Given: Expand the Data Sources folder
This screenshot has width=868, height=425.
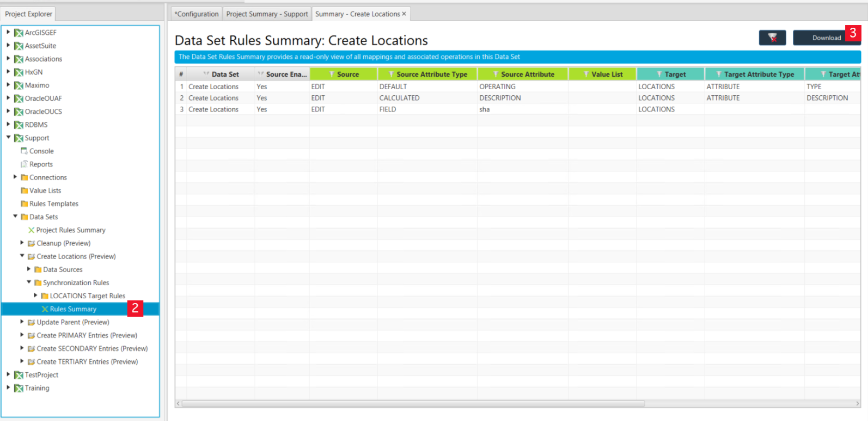Looking at the screenshot, I should coord(29,269).
